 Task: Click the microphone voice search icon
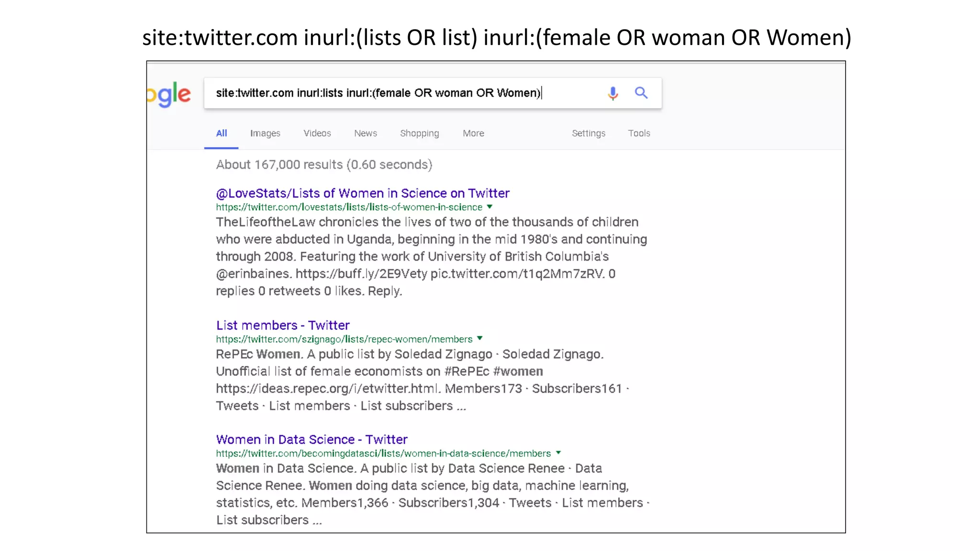[612, 93]
